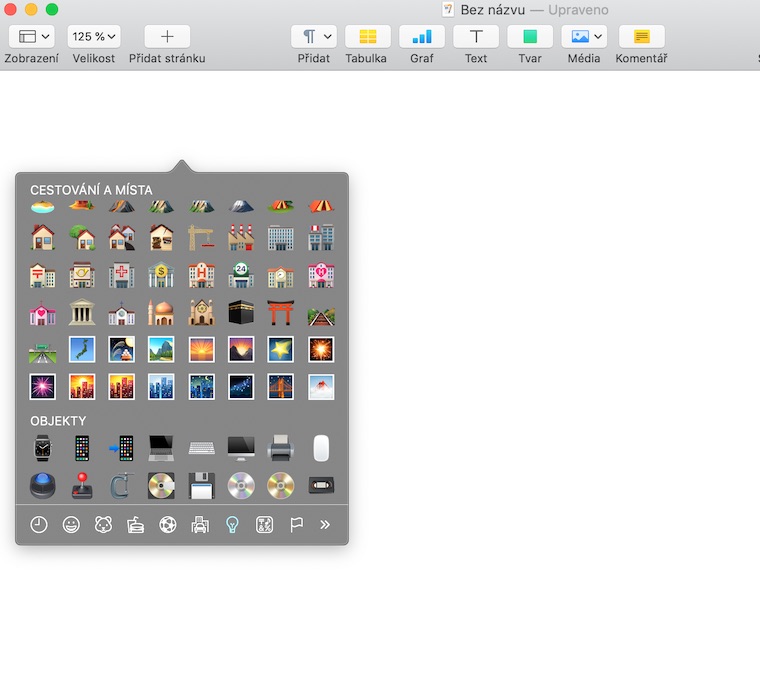Screen dimensions: 760x678
Task: Expand the emoji picker with double-arrow button
Action: 325,525
